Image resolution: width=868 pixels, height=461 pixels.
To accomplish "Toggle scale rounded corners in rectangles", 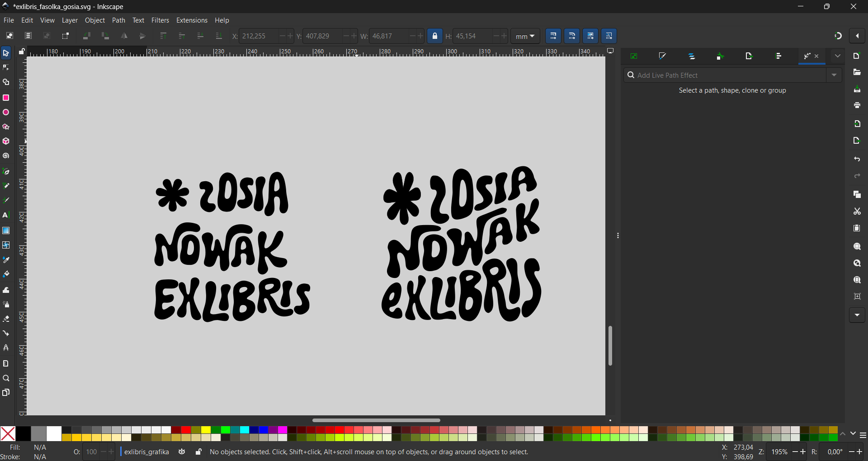I will (572, 36).
